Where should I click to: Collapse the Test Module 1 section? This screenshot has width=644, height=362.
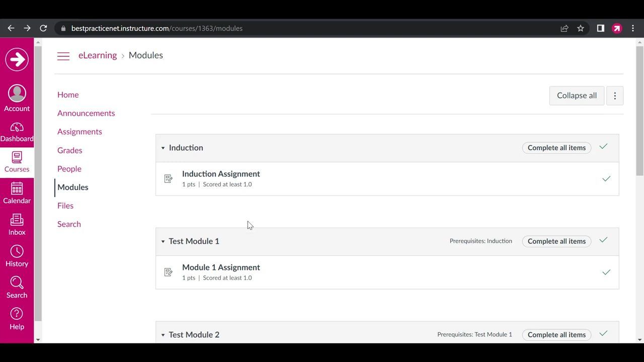coord(163,241)
